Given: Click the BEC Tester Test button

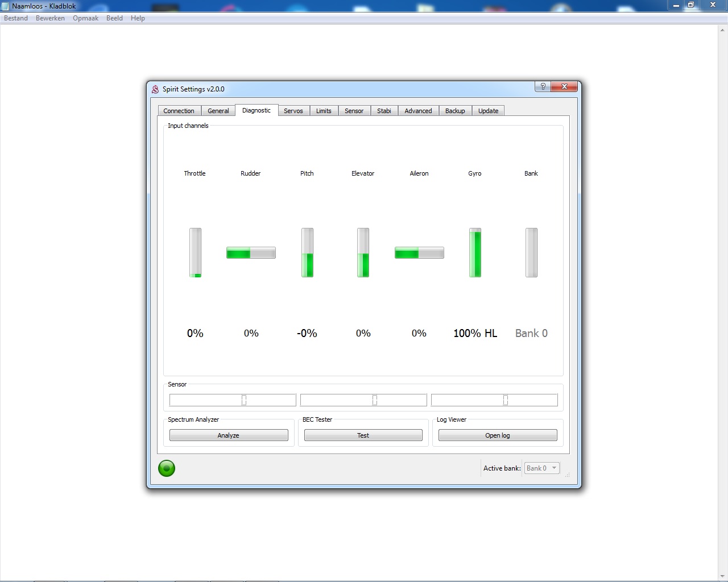Looking at the screenshot, I should (x=363, y=435).
